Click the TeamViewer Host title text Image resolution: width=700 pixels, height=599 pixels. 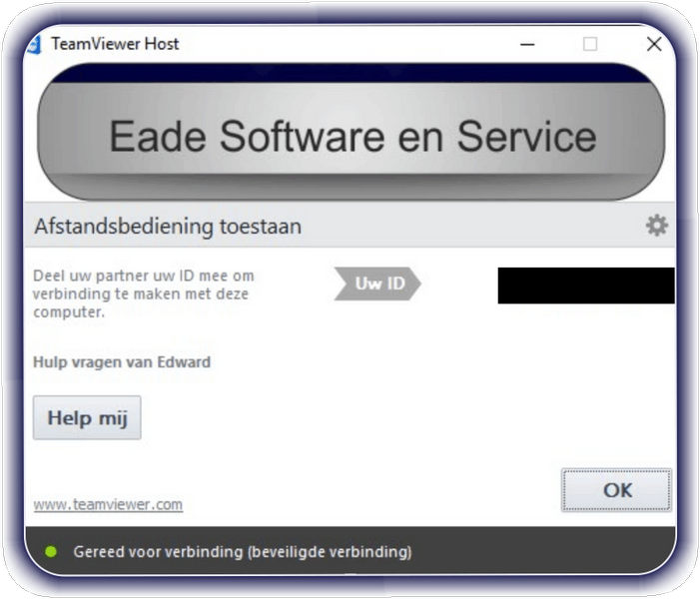[115, 44]
